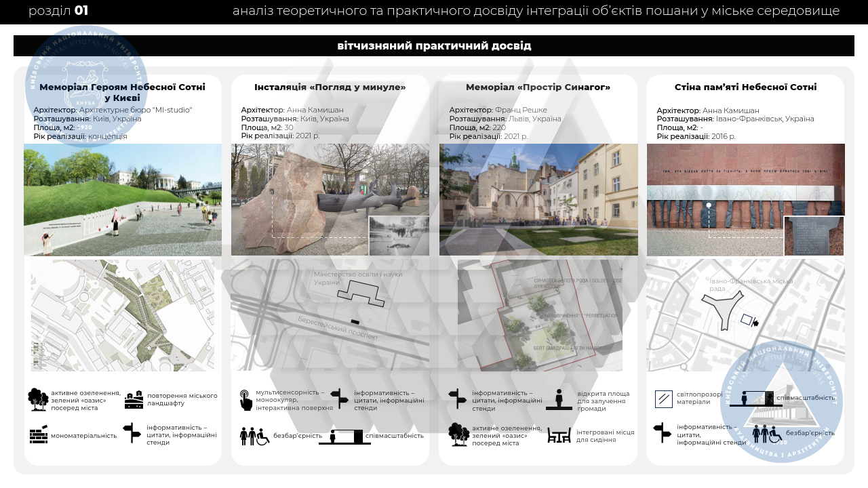Open the Kyiv Heavenly Hundred memorial rendering photo

[123, 200]
